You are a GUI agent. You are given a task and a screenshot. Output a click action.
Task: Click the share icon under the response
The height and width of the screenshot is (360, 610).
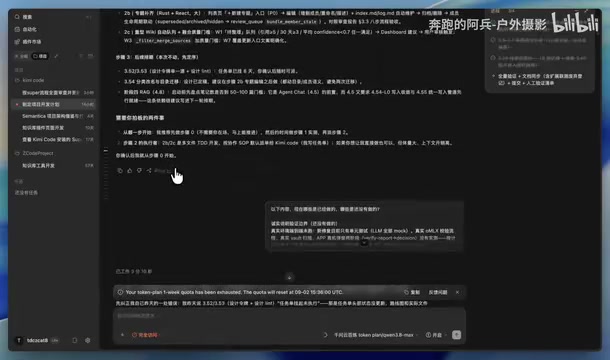tap(149, 170)
